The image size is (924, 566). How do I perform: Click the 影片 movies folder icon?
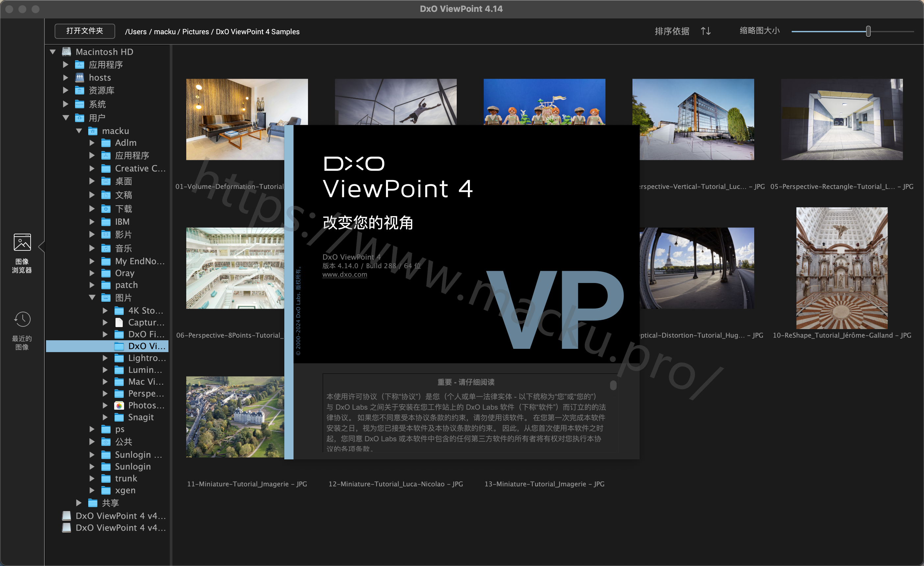106,235
